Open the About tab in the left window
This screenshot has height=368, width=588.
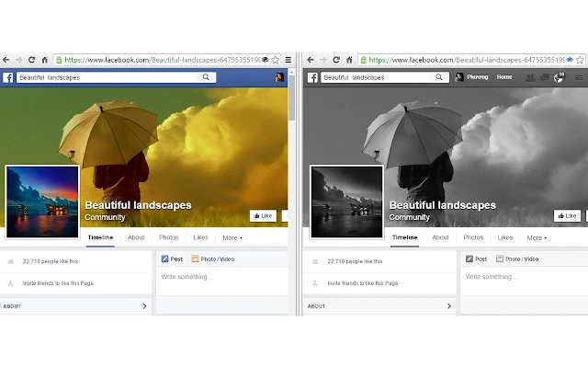click(136, 237)
